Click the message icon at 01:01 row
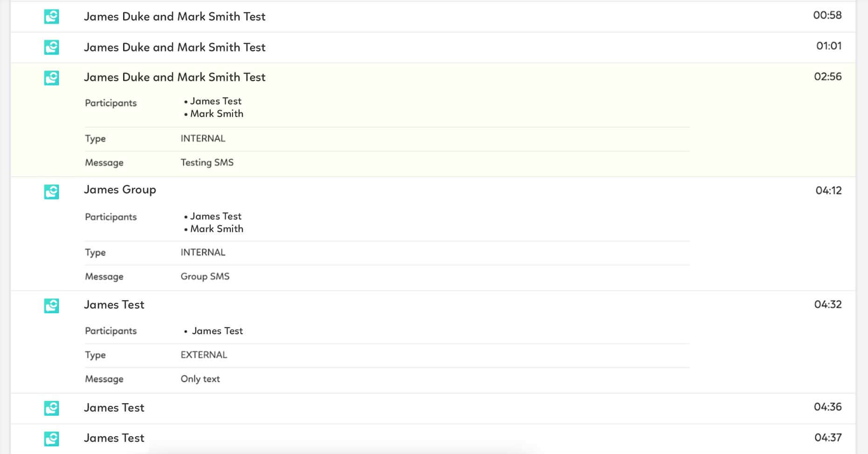Viewport: 868px width, 454px height. (x=51, y=47)
